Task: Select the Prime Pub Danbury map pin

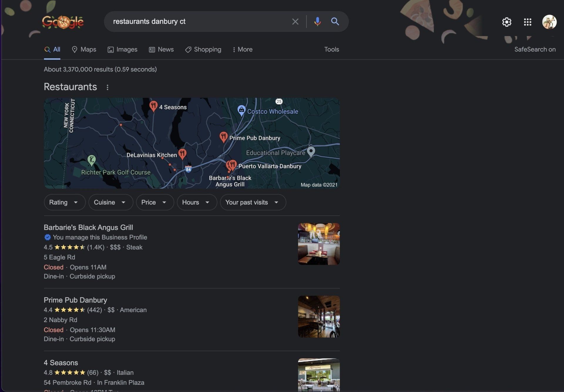Action: (223, 137)
